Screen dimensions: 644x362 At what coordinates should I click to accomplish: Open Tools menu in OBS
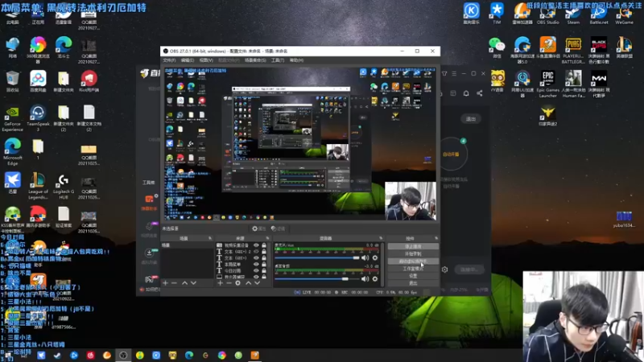[x=278, y=60]
